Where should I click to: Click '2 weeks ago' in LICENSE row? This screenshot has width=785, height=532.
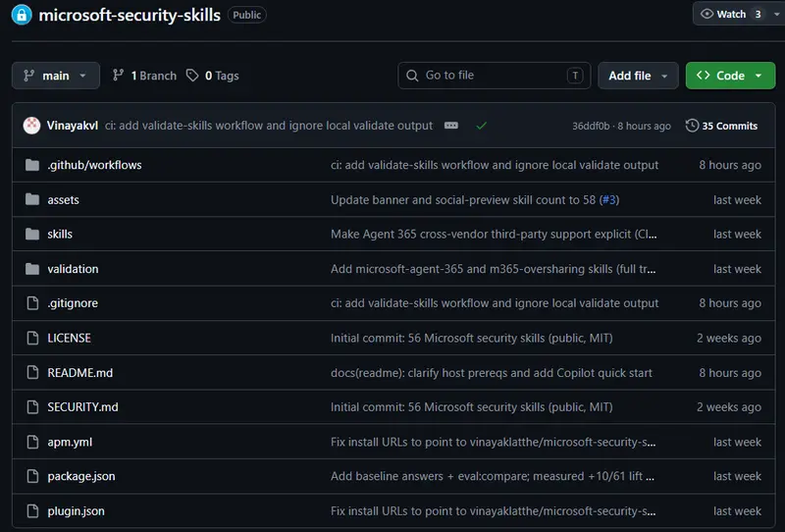[x=729, y=338]
